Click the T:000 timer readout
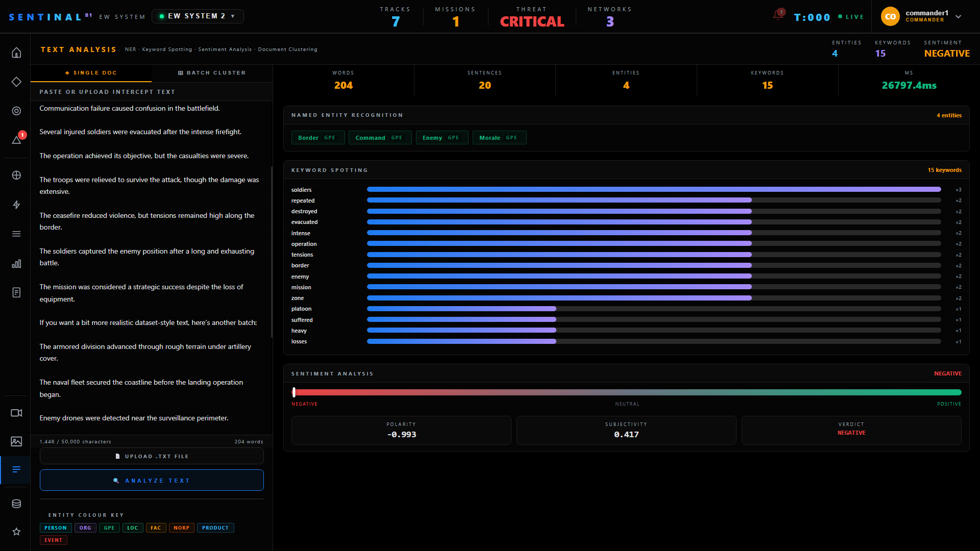This screenshot has width=980, height=551. click(812, 17)
